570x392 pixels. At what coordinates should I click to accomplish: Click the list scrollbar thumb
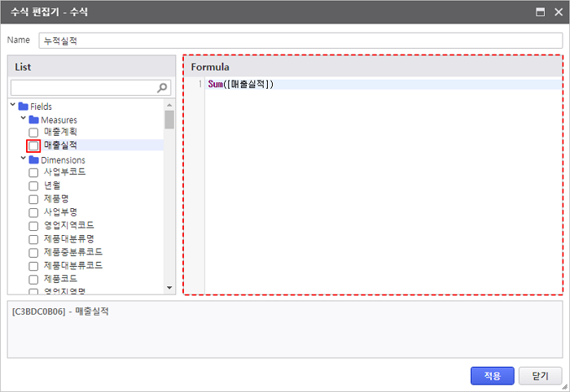tap(169, 120)
